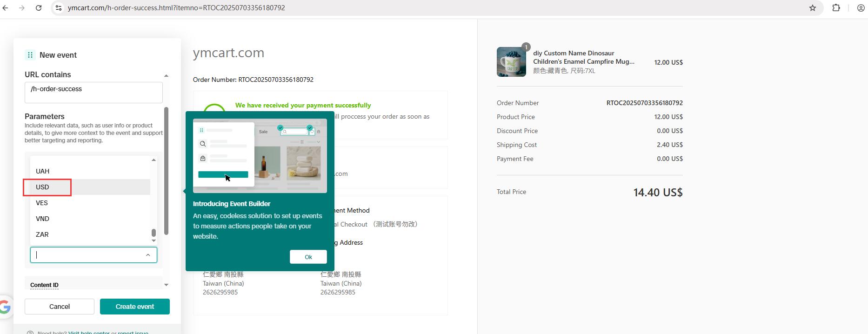Click the currency list scrollbar thumb
This screenshot has height=334, width=868.
point(154,233)
